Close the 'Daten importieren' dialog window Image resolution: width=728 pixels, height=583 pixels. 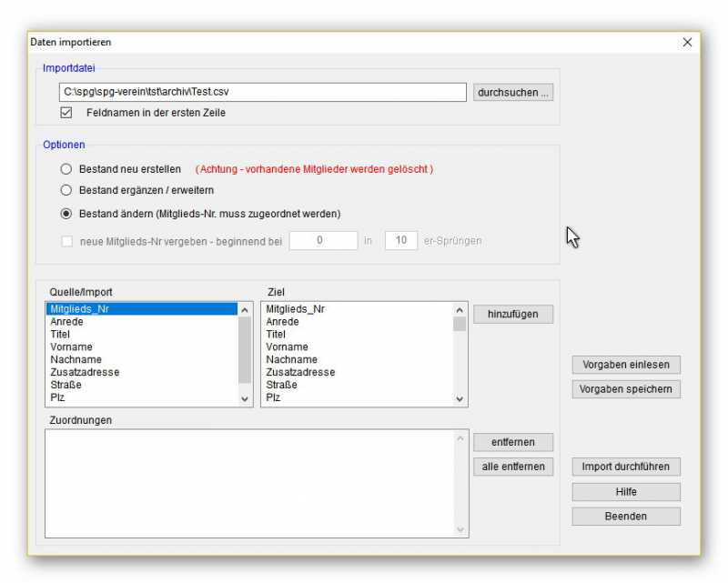coord(687,42)
